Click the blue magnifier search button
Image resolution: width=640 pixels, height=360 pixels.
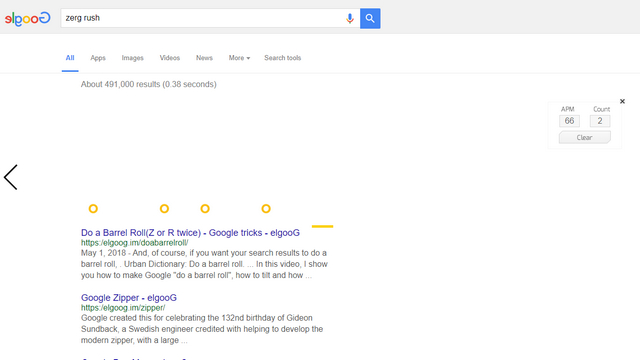[x=370, y=18]
